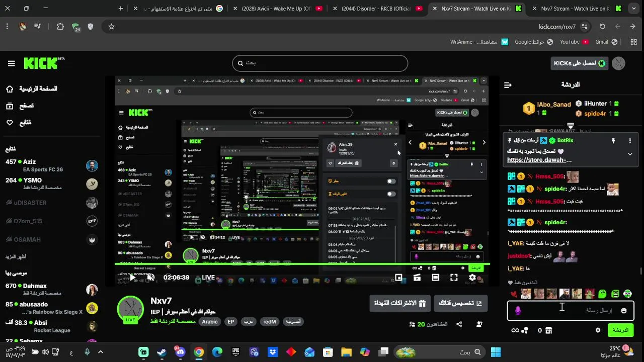
Task: Open video player settings gear
Action: [472, 278]
